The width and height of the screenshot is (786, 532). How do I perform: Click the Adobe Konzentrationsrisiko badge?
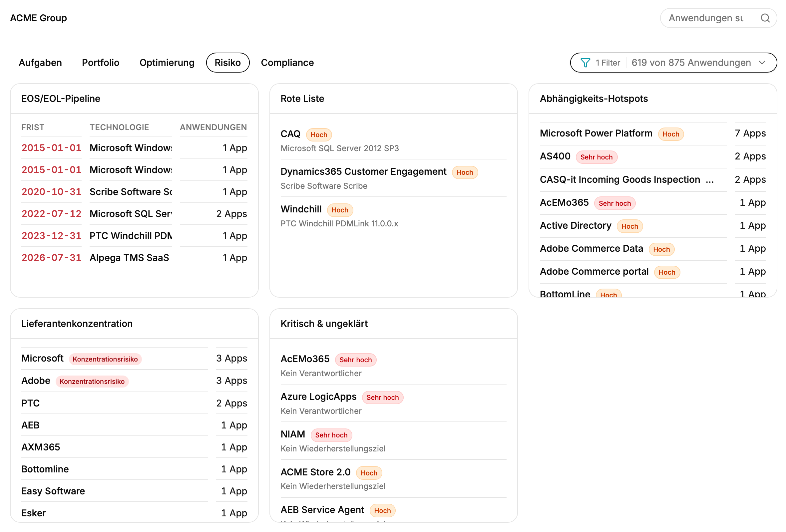tap(92, 381)
